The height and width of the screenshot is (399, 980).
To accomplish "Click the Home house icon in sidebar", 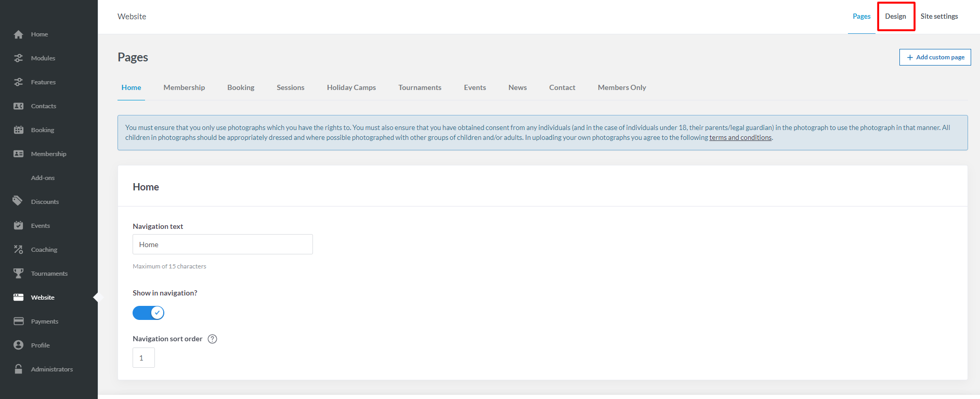I will [19, 34].
